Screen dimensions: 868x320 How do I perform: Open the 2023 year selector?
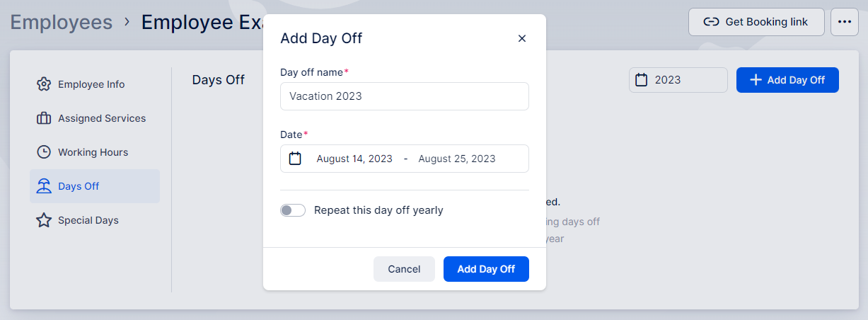click(678, 80)
